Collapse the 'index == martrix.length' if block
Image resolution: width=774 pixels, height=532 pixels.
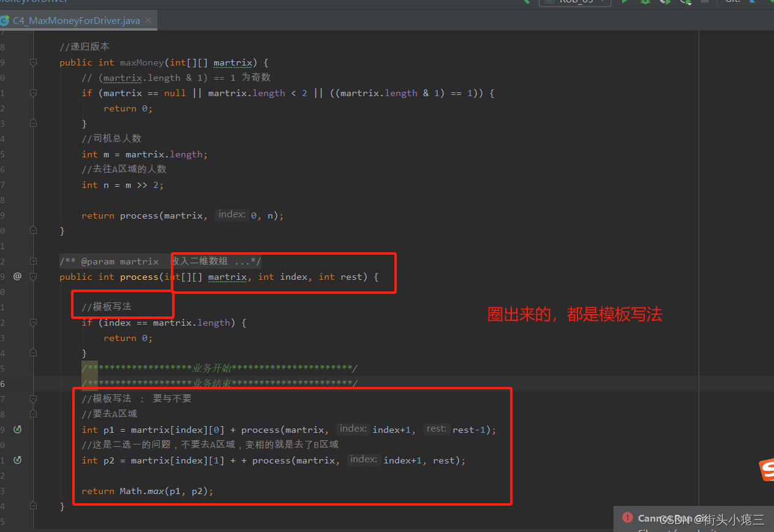pos(33,323)
